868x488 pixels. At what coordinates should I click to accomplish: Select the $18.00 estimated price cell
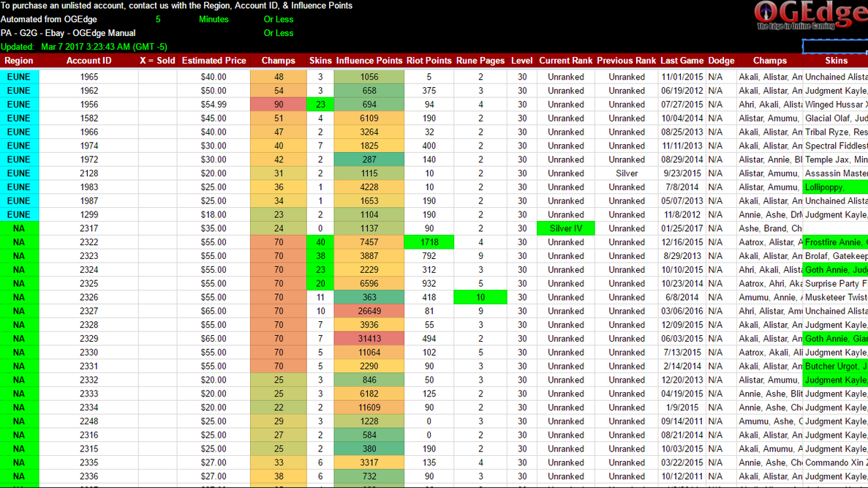pyautogui.click(x=214, y=215)
